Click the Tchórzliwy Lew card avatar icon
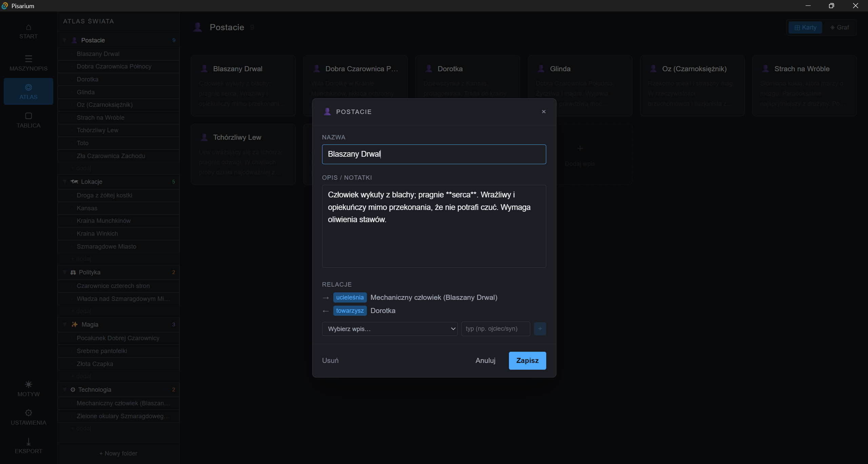 coord(204,137)
